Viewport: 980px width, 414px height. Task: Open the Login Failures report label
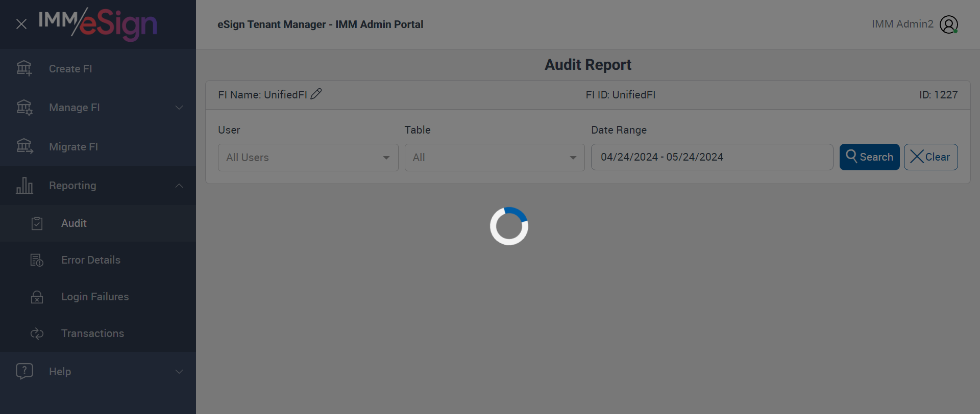coord(95,297)
